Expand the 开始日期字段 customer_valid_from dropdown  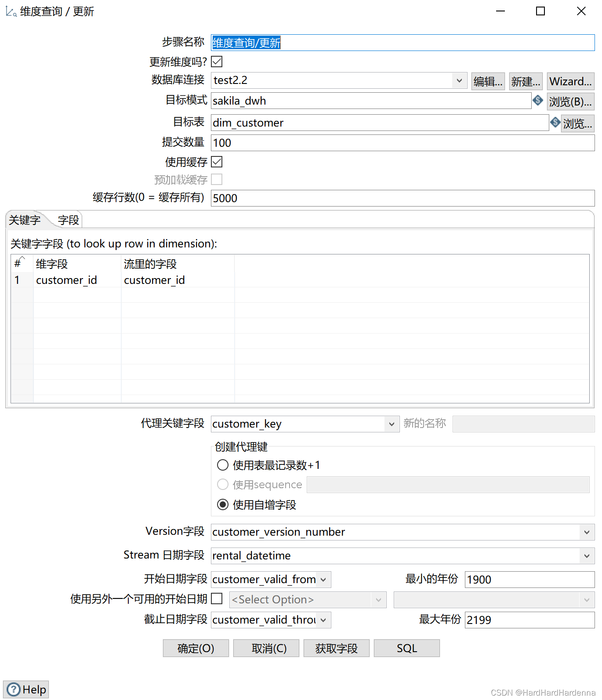pyautogui.click(x=323, y=580)
